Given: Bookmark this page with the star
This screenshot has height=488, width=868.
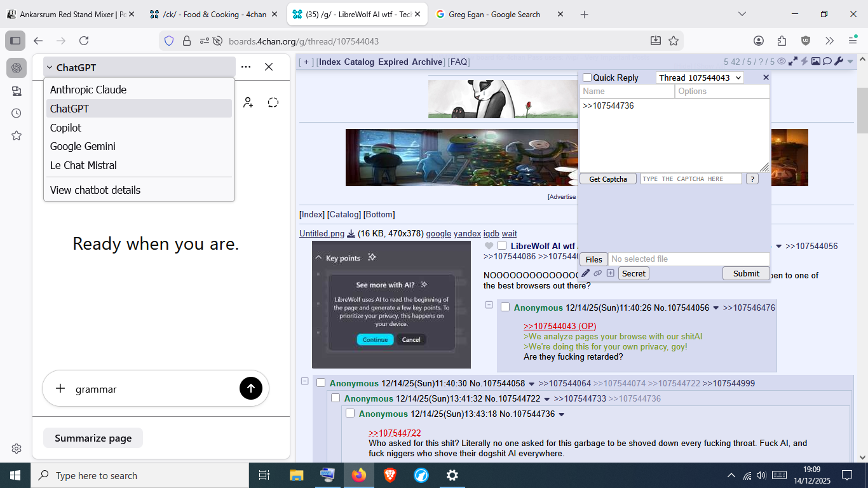Looking at the screenshot, I should point(674,41).
